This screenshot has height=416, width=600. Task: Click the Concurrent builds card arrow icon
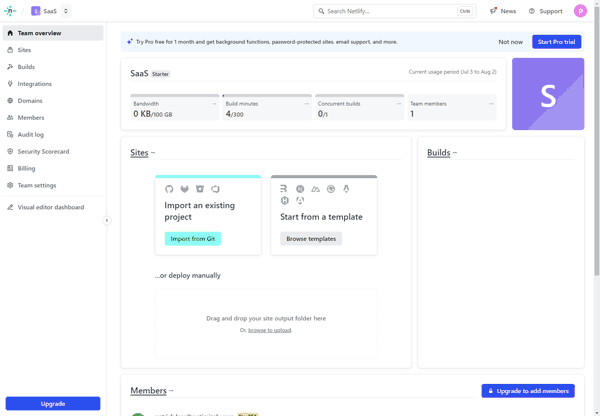click(398, 104)
